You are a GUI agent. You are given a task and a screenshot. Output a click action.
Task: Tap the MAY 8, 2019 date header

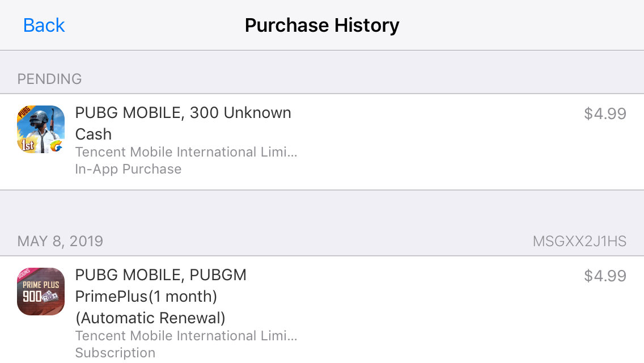tap(61, 241)
